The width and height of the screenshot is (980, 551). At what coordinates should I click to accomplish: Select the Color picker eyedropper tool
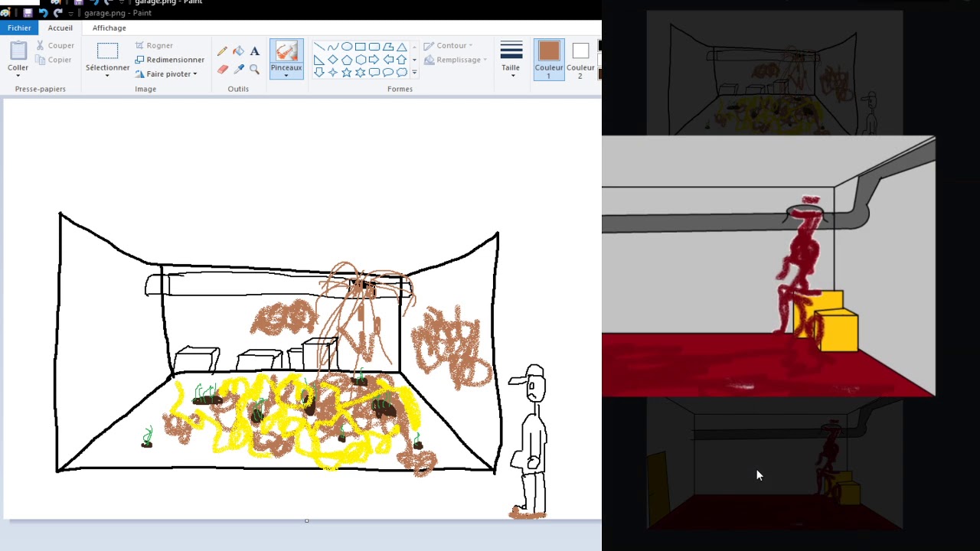(x=238, y=69)
